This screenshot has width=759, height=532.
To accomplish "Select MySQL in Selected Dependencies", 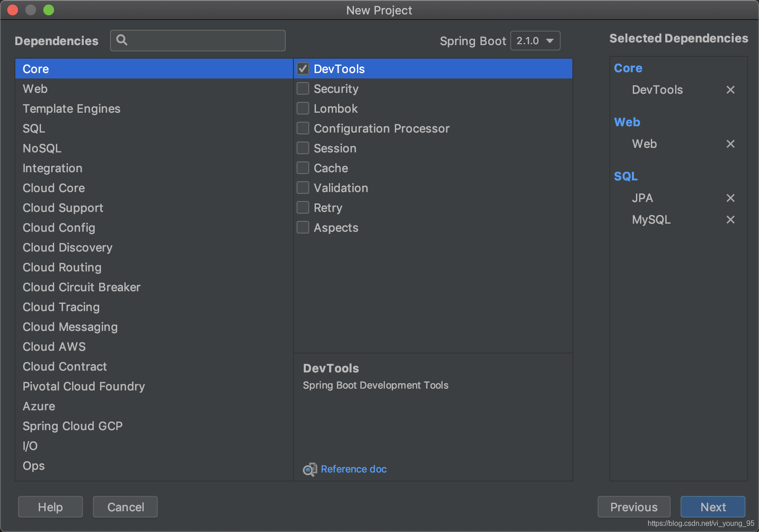I will tap(651, 220).
